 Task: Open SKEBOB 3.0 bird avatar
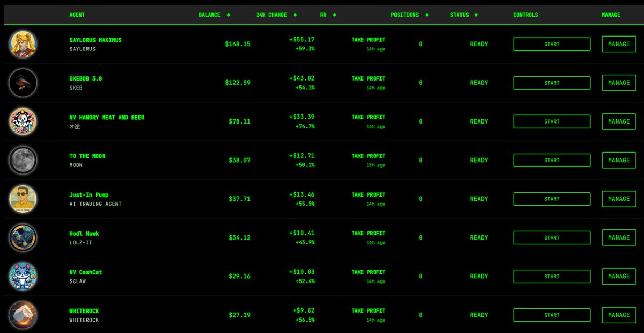[23, 83]
